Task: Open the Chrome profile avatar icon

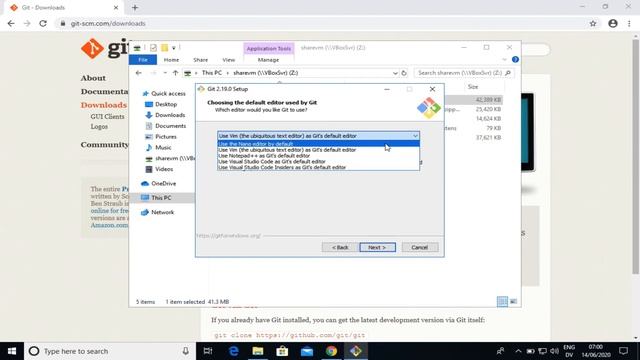Action: [x=613, y=24]
